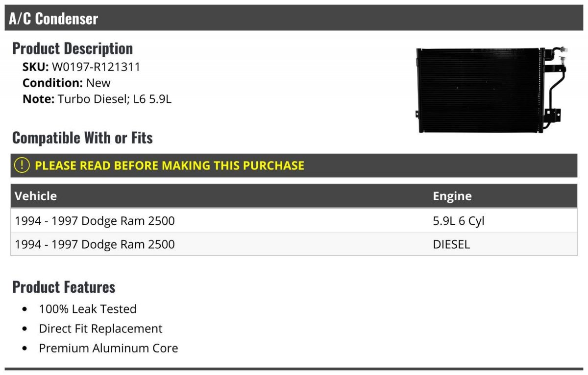Select the Dodge Ram 2500 5.9L 6 Cyl row
Viewport: 588px width, 375px height.
tap(294, 221)
